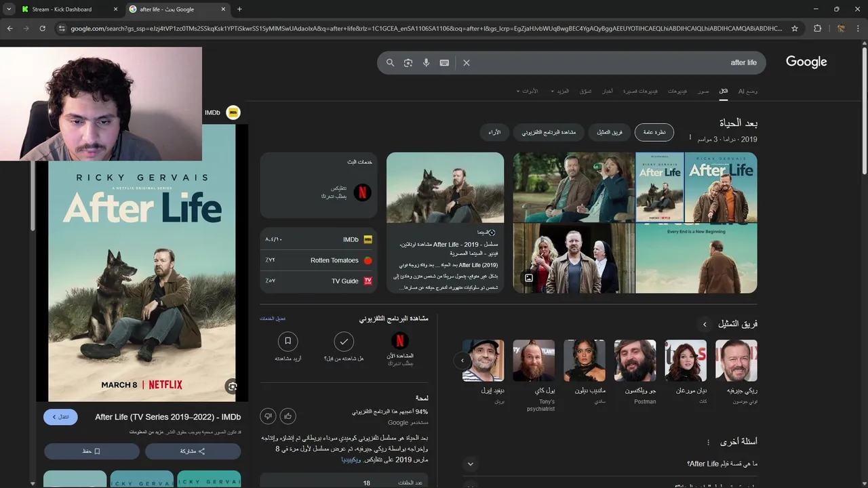Image resolution: width=868 pixels, height=488 pixels.
Task: Click the thumbs up like button
Action: tap(288, 416)
